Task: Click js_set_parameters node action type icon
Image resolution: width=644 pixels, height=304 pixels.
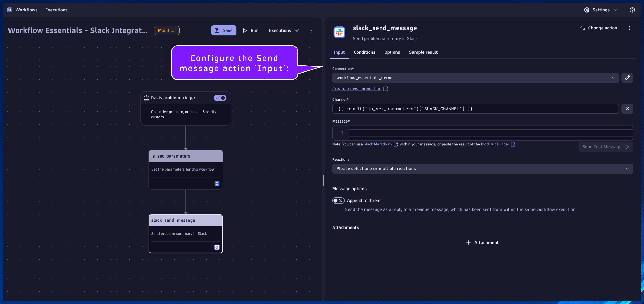Action: point(217,183)
